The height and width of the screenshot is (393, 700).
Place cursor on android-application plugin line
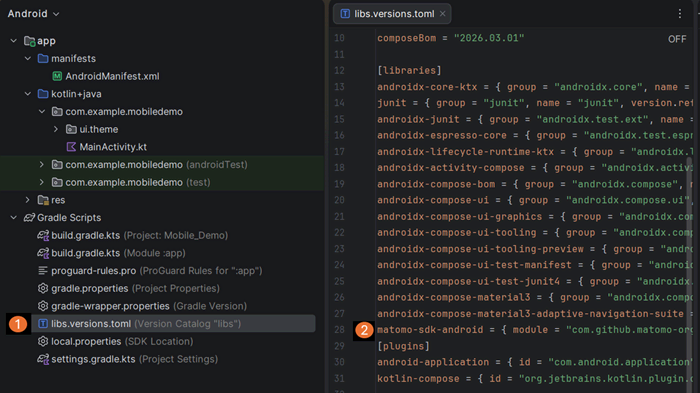[535, 362]
